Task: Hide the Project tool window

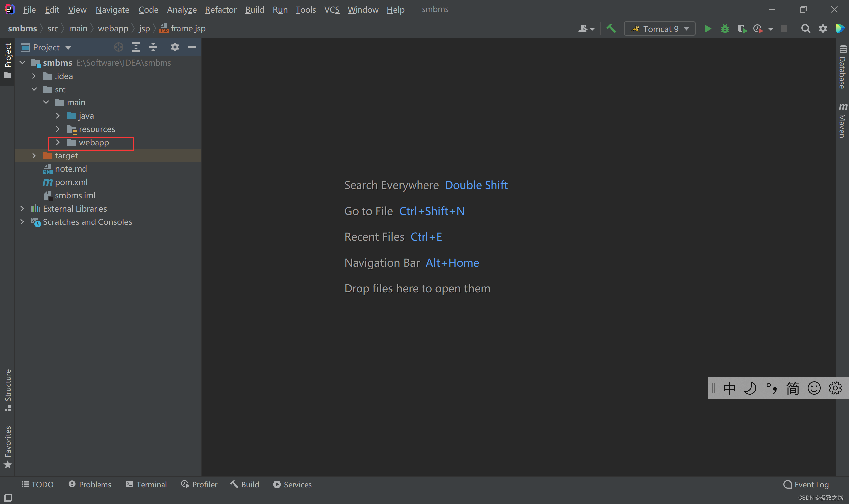Action: click(x=192, y=47)
